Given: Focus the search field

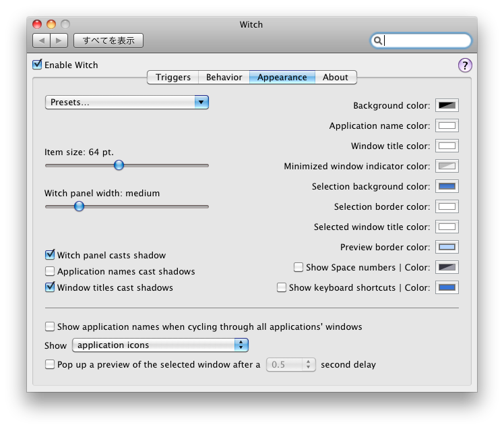Looking at the screenshot, I should (421, 40).
